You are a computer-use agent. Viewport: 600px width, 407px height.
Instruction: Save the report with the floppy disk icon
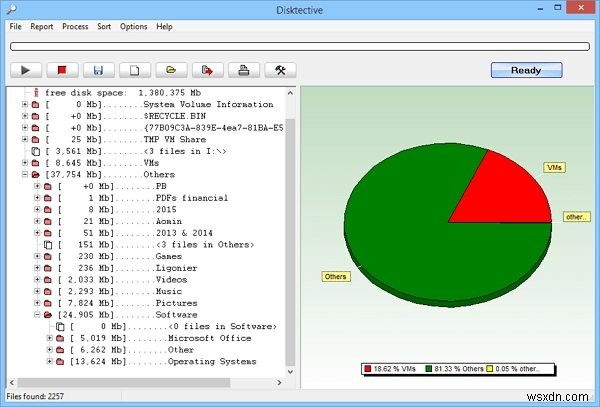click(98, 70)
